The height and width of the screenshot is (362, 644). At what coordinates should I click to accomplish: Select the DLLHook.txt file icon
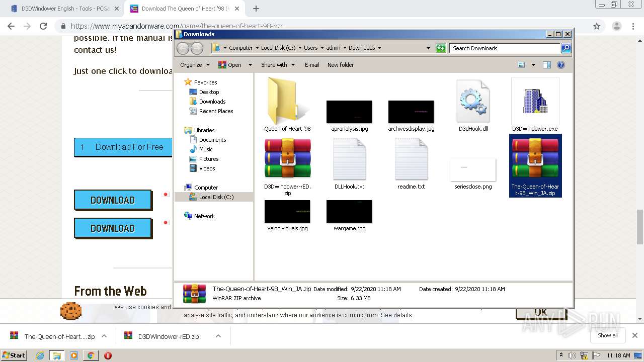(x=349, y=159)
